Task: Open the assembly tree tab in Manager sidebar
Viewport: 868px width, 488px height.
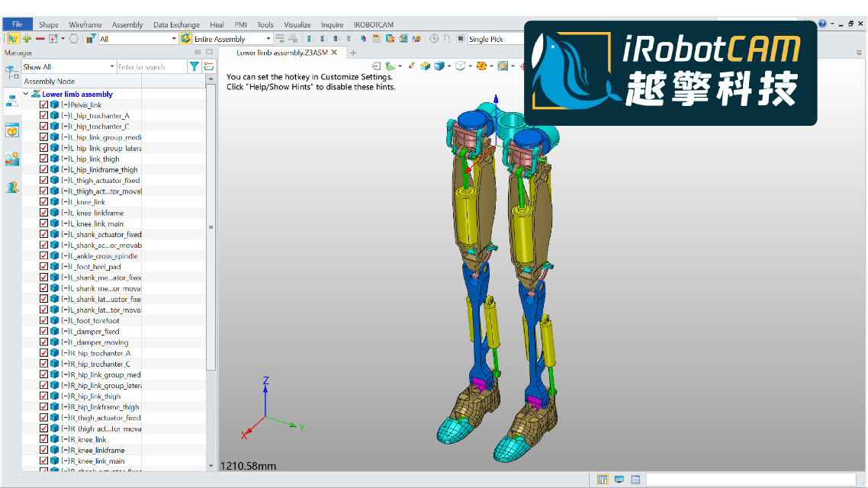Action: tap(12, 101)
